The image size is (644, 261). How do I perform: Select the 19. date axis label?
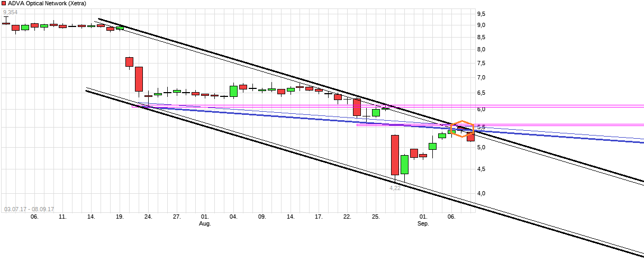point(120,217)
